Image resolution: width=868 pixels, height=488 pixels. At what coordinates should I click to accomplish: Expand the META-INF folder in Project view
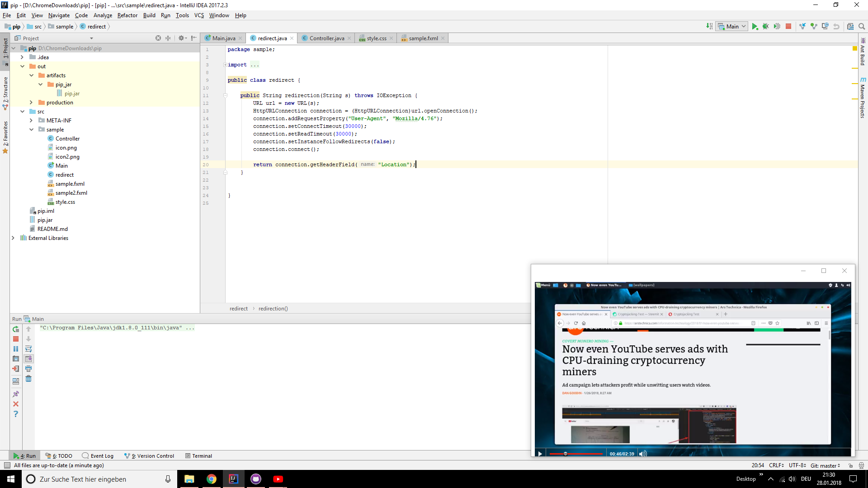(x=31, y=120)
